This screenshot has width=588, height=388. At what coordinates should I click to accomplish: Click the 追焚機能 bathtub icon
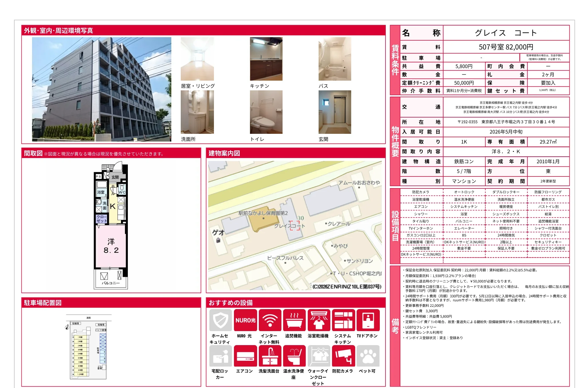pyautogui.click(x=294, y=320)
